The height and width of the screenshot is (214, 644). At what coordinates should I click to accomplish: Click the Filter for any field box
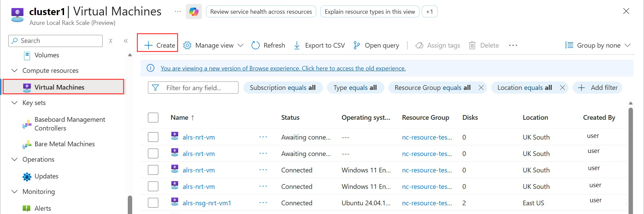point(198,88)
